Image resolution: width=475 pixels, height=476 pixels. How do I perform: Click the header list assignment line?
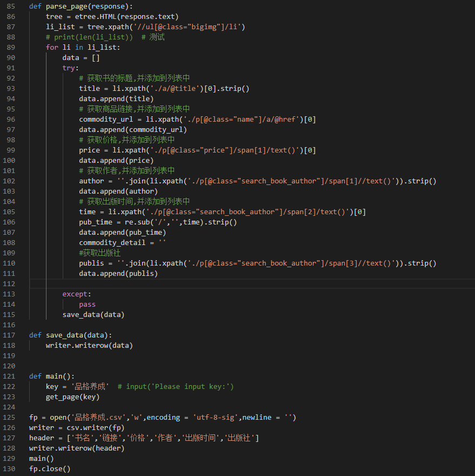pyautogui.click(x=144, y=438)
